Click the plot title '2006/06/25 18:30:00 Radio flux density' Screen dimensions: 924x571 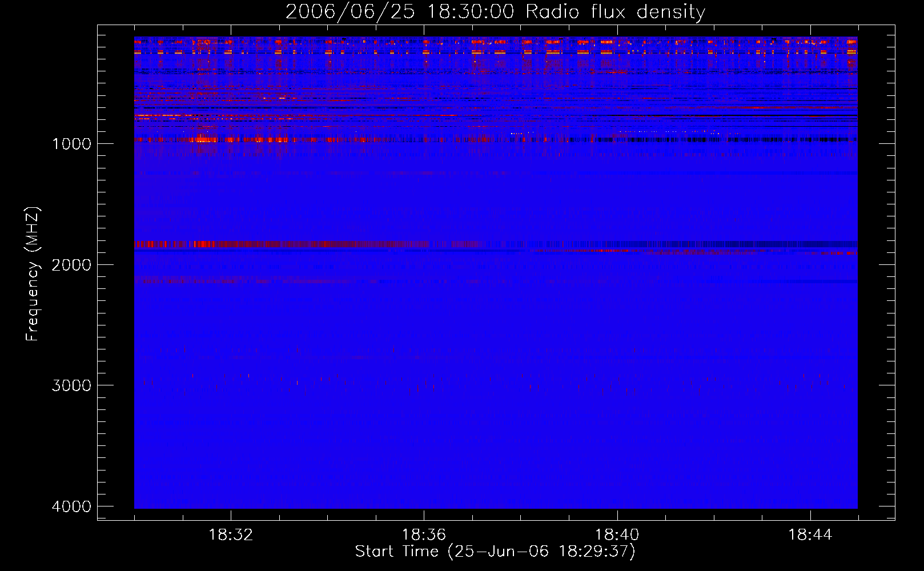point(495,12)
